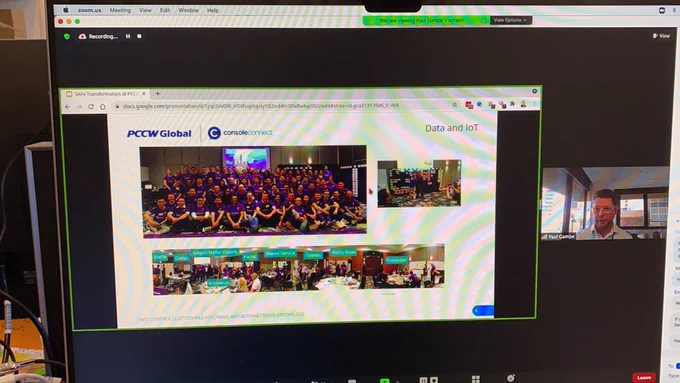680x383 pixels.
Task: Click Paul Gampe's video thumbnail
Action: [605, 203]
